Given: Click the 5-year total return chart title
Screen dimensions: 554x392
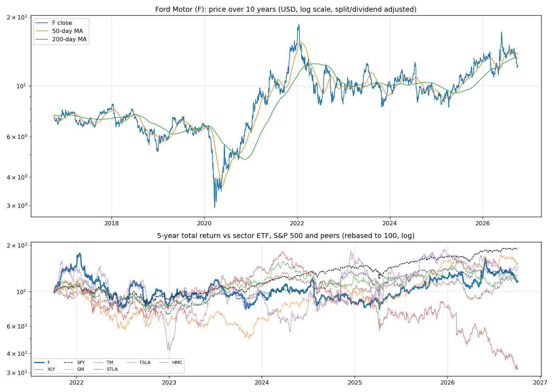Looking at the screenshot, I should pyautogui.click(x=286, y=236).
